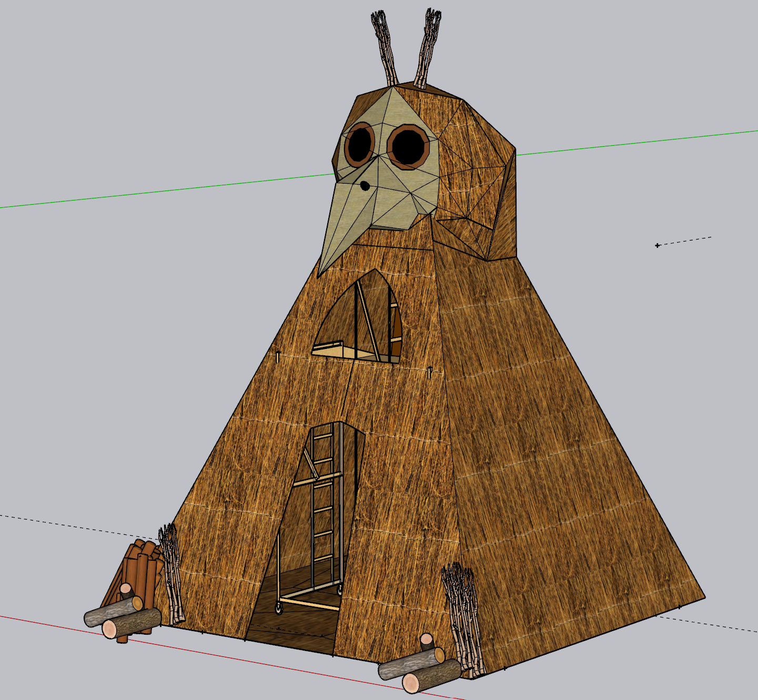Select the log pile at the hut's right front corner
The height and width of the screenshot is (700, 758).
coord(421,665)
